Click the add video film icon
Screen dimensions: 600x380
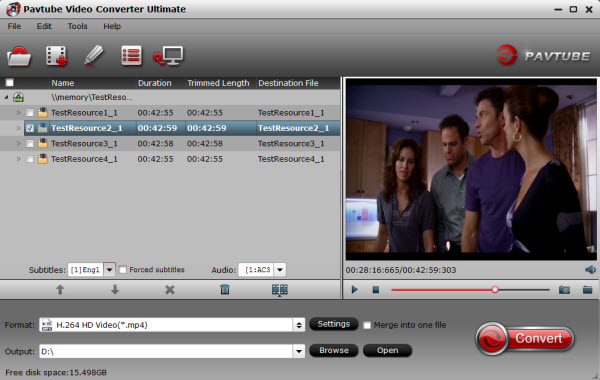[56, 56]
